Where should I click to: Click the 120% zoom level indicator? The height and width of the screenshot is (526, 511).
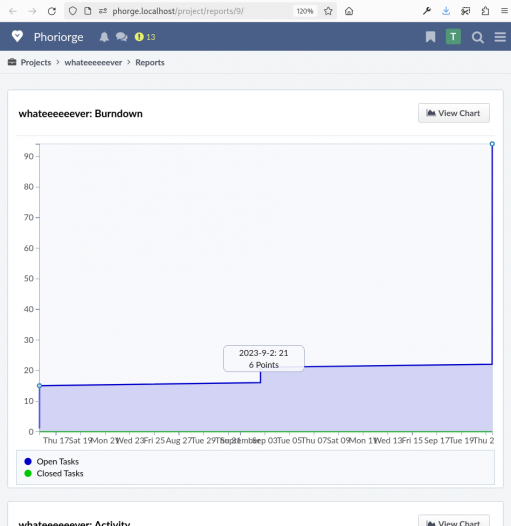(305, 11)
